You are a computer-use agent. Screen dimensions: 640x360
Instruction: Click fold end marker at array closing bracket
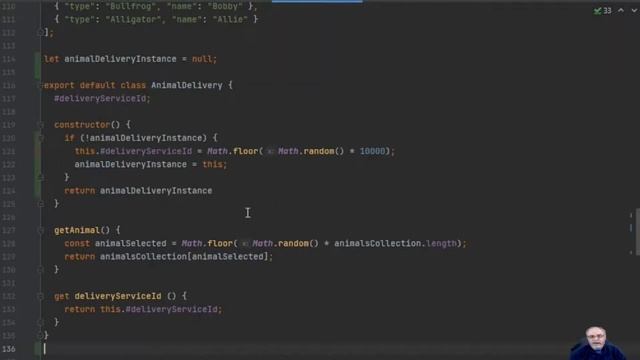pos(40,32)
